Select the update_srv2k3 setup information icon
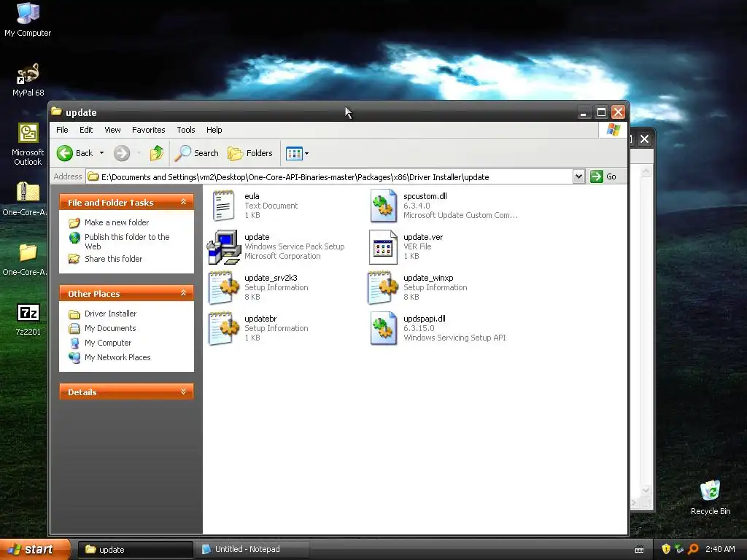The image size is (747, 560). (x=224, y=287)
